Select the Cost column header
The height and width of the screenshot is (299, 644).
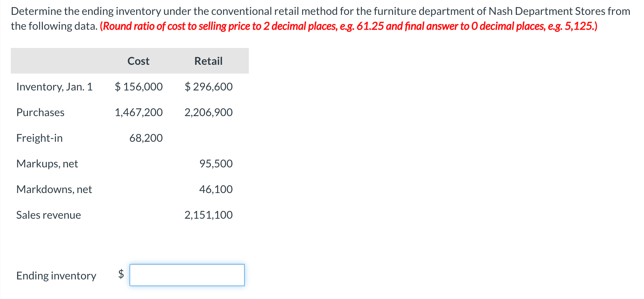pos(138,61)
